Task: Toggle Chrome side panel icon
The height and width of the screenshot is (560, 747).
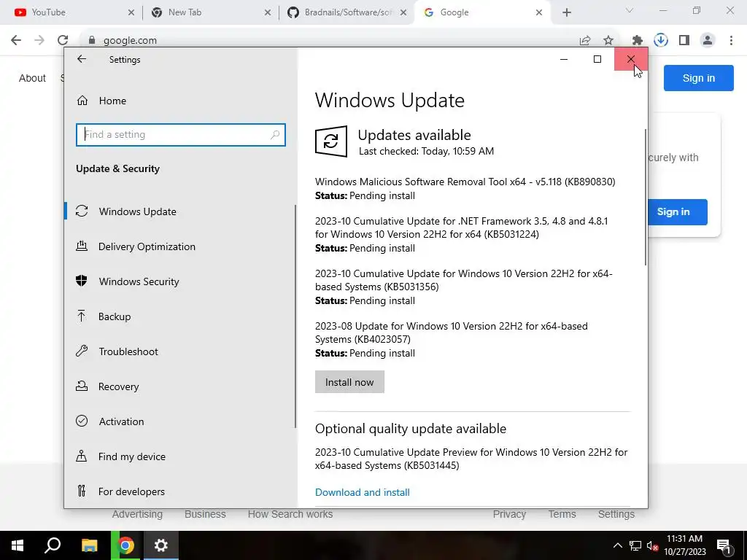Action: pos(684,41)
